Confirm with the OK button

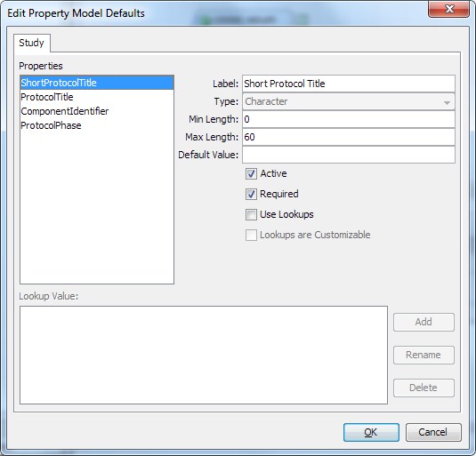(371, 432)
